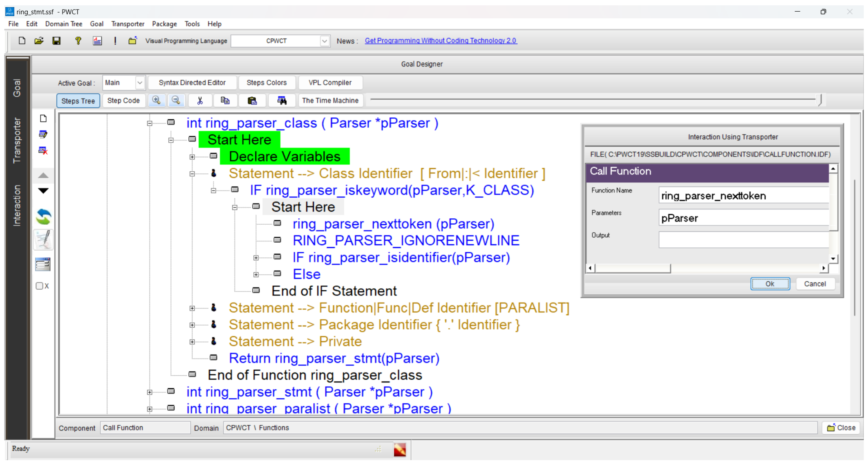Expand the IF ring_parser_isidentifier(pParser) node
Image resolution: width=868 pixels, height=467 pixels.
256,258
